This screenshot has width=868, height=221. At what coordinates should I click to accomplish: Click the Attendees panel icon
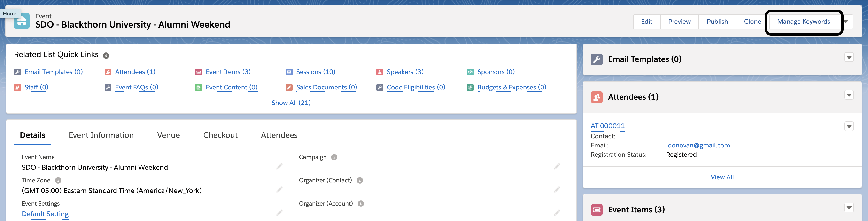(x=597, y=97)
